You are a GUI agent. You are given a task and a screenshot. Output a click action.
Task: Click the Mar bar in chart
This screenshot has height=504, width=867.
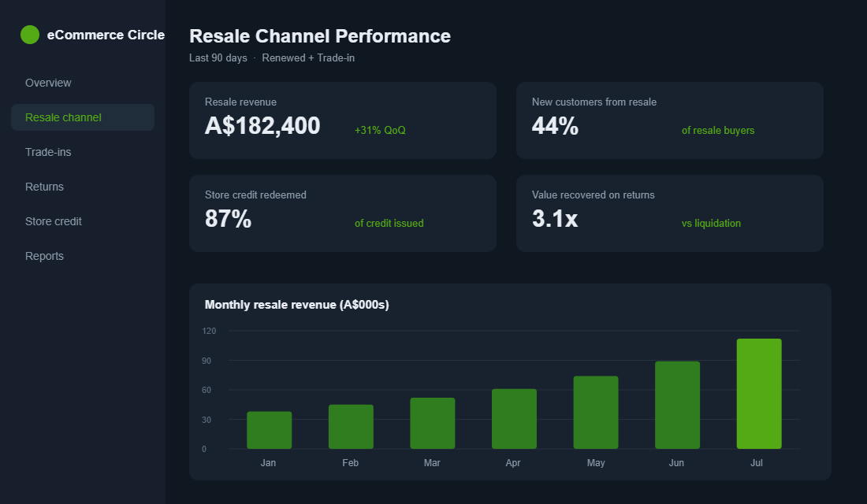[433, 424]
